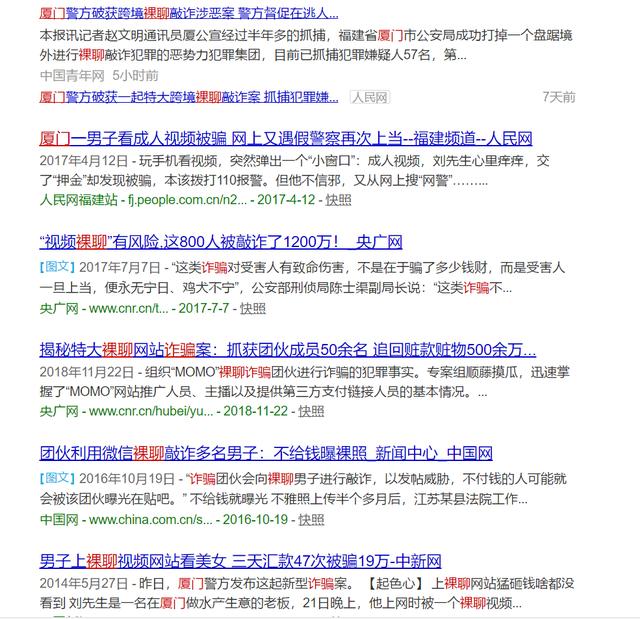
Task: Click the 7天前 timestamp
Action: click(x=559, y=97)
